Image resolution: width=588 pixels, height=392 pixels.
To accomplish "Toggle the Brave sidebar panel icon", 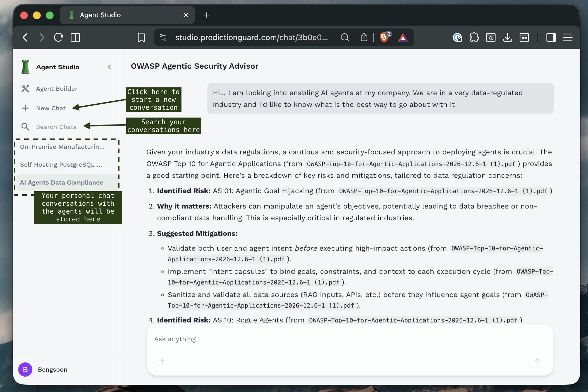I will point(551,37).
